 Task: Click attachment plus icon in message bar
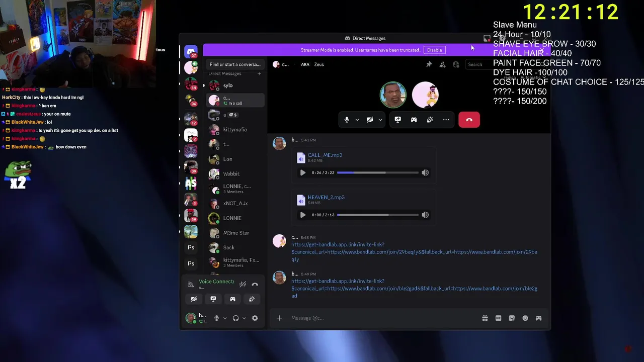pyautogui.click(x=279, y=318)
